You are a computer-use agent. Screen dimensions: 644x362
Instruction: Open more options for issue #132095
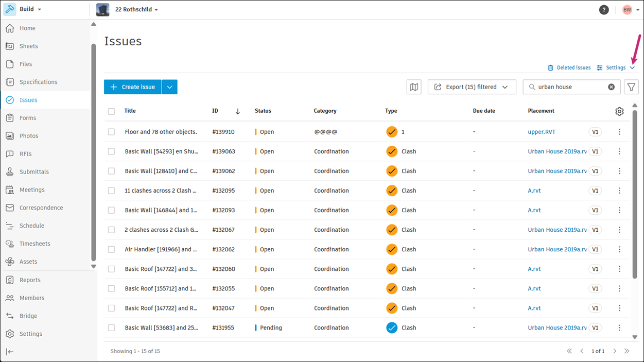coord(619,191)
